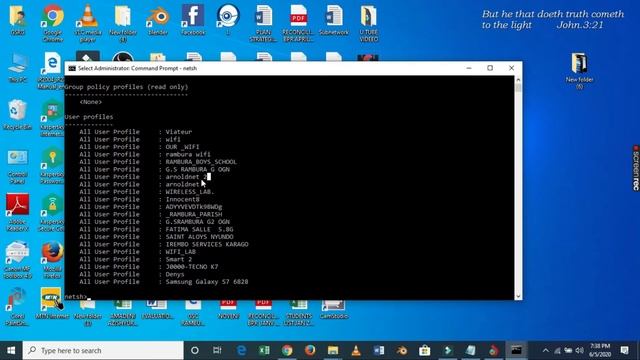Click the IREMBO SERVICES KARAGO profile entry
This screenshot has width=640, height=360.
(x=207, y=244)
